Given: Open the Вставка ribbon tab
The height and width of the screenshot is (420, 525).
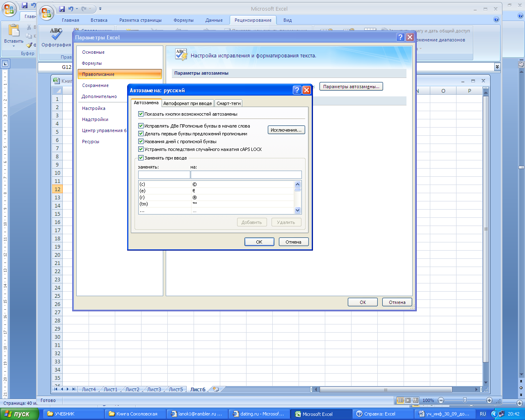Looking at the screenshot, I should click(99, 20).
